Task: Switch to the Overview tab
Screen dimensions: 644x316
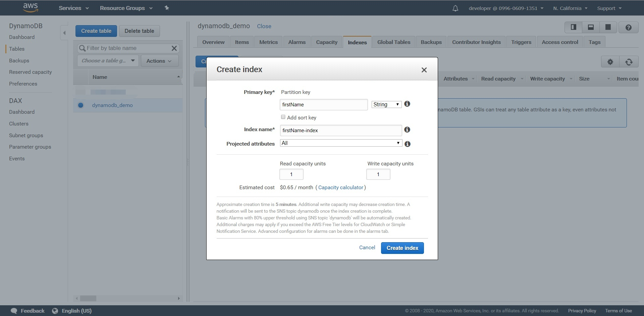Action: tap(213, 42)
